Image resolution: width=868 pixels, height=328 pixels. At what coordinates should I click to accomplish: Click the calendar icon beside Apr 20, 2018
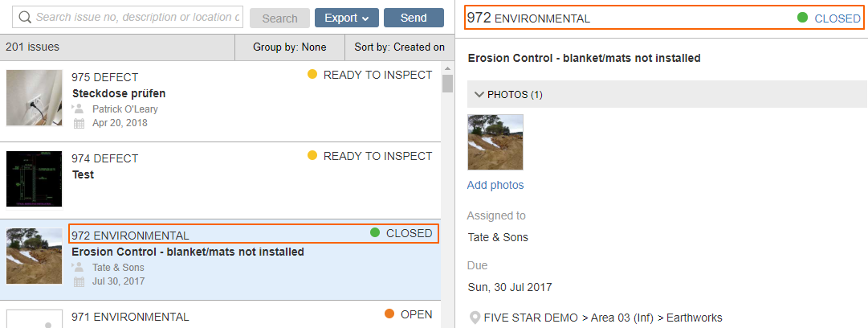point(79,123)
